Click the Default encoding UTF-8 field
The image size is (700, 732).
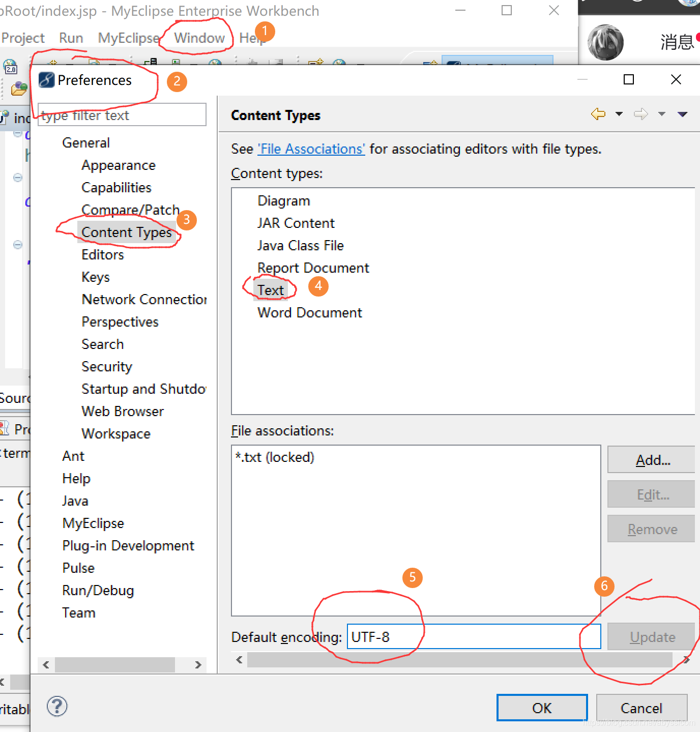(x=474, y=637)
